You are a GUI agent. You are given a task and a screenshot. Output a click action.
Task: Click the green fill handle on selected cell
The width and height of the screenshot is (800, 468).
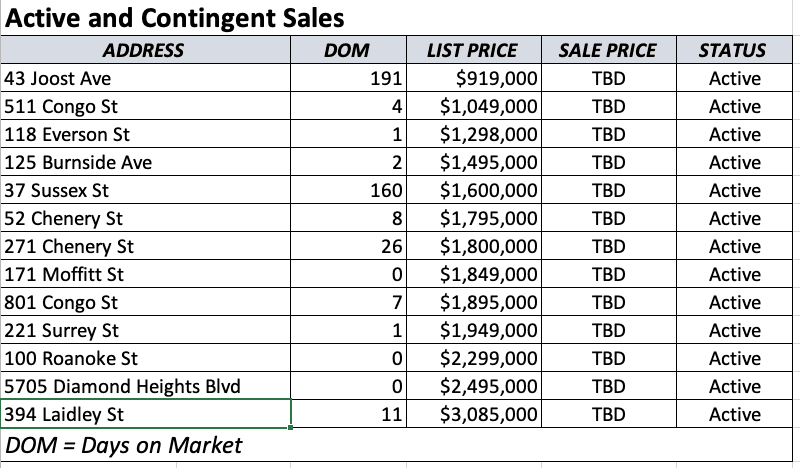290,428
